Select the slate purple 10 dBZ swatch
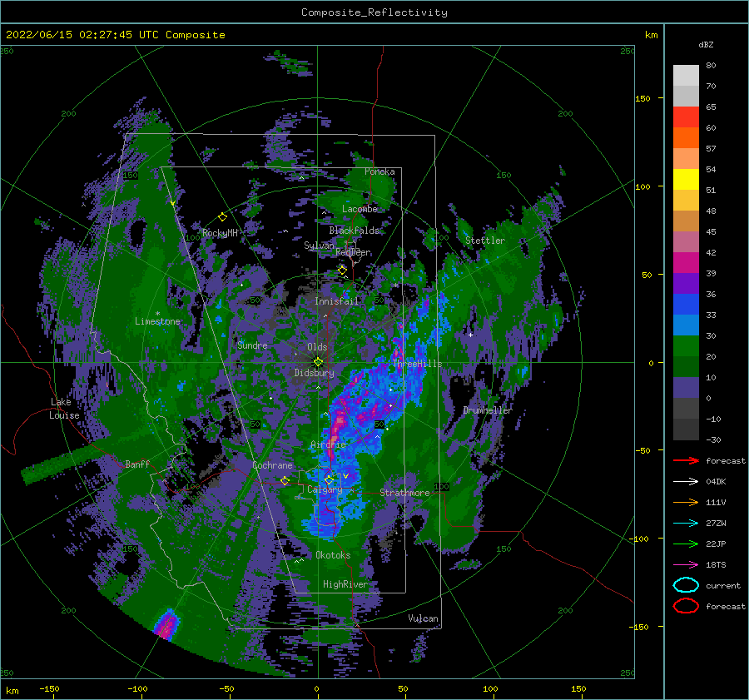Image resolution: width=749 pixels, height=700 pixels. click(686, 387)
